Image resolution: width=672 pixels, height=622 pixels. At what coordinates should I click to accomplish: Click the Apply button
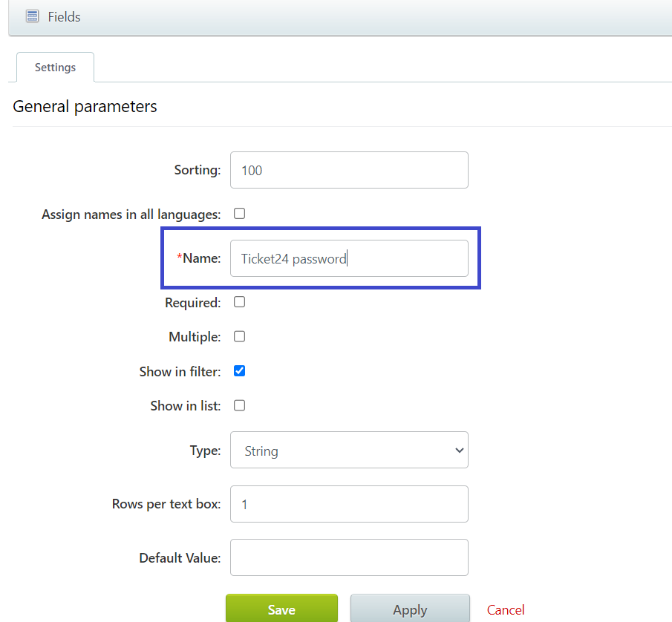[x=410, y=609]
